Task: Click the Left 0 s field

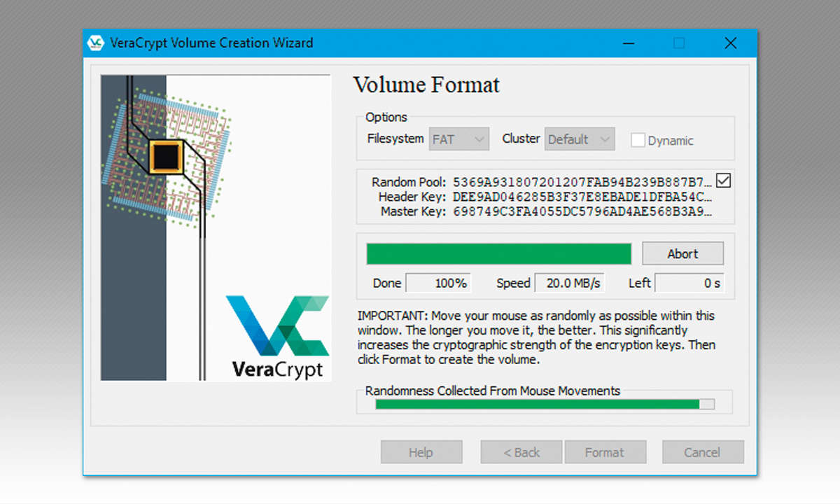Action: coord(689,283)
